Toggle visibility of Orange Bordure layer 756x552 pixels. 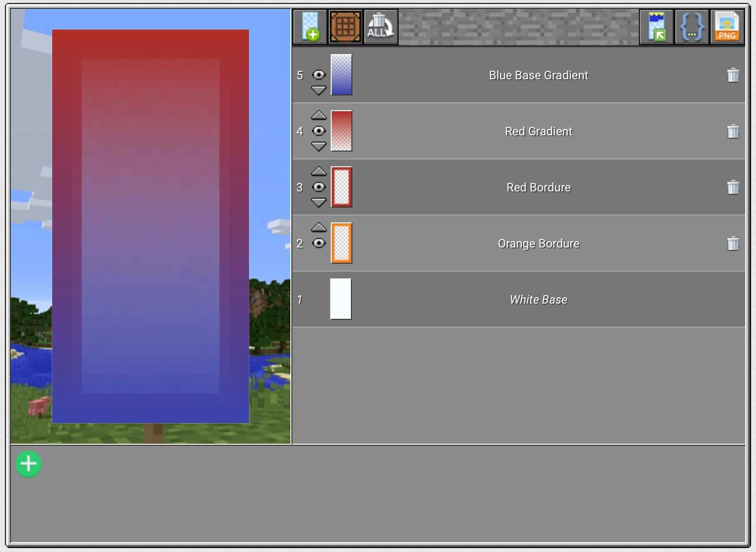tap(319, 243)
